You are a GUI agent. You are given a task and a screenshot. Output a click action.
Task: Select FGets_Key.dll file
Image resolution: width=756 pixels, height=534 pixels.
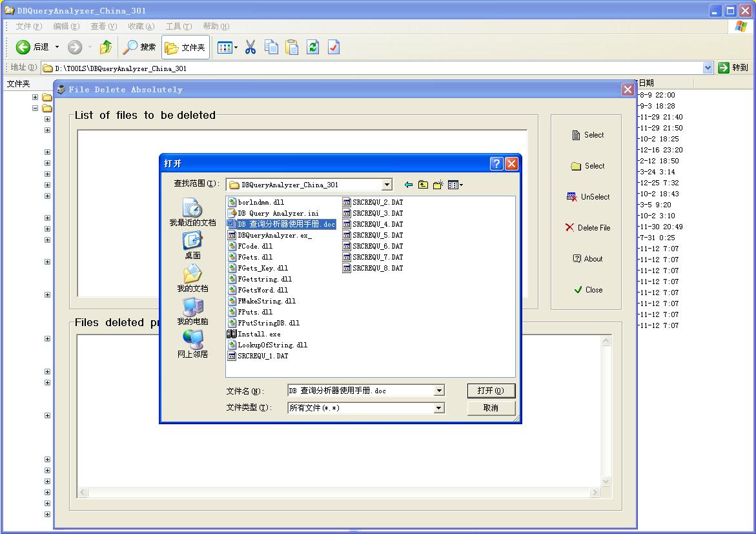[258, 268]
